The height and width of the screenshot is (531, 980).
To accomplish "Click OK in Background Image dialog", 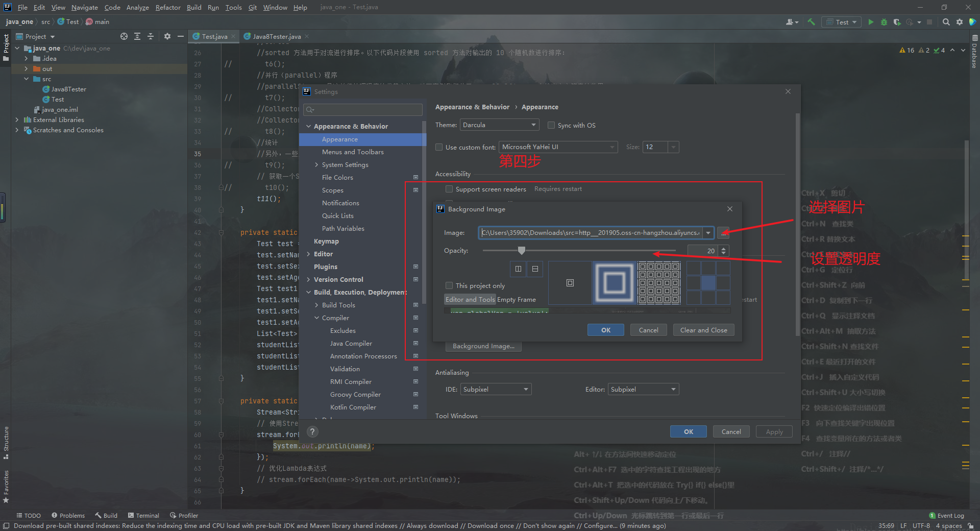I will [606, 330].
